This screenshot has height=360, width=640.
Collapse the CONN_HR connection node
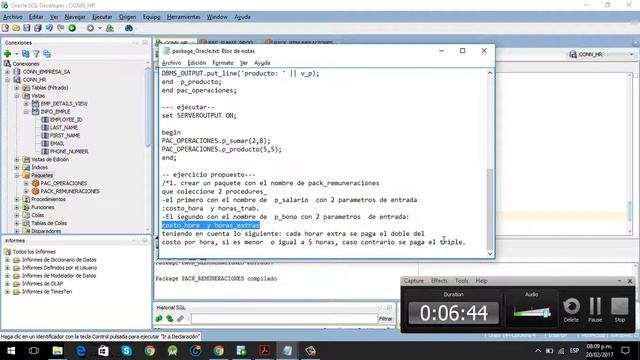(x=7, y=80)
